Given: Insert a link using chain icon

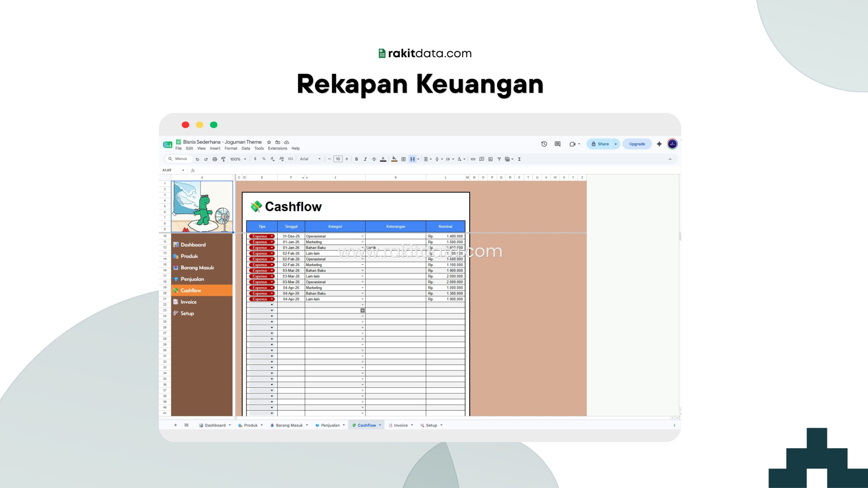Looking at the screenshot, I should [473, 159].
